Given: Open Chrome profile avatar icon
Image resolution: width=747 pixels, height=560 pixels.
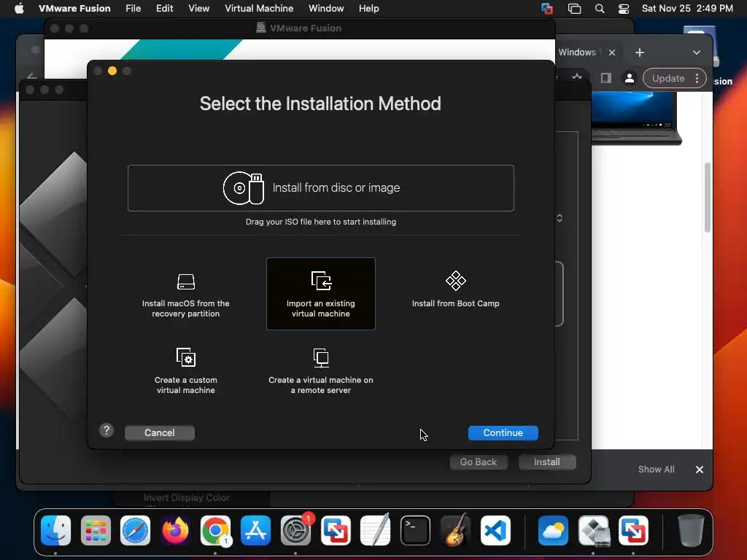Looking at the screenshot, I should pyautogui.click(x=630, y=78).
